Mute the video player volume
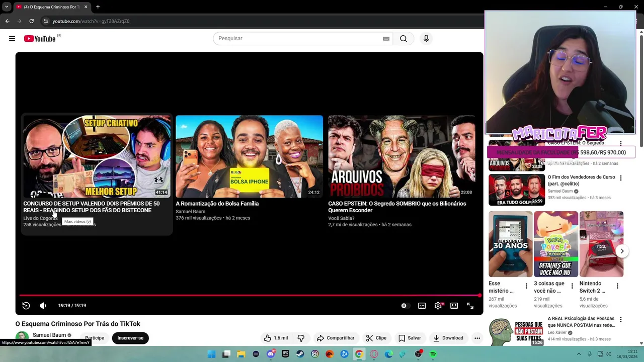This screenshot has height=362, width=644. coord(43,305)
